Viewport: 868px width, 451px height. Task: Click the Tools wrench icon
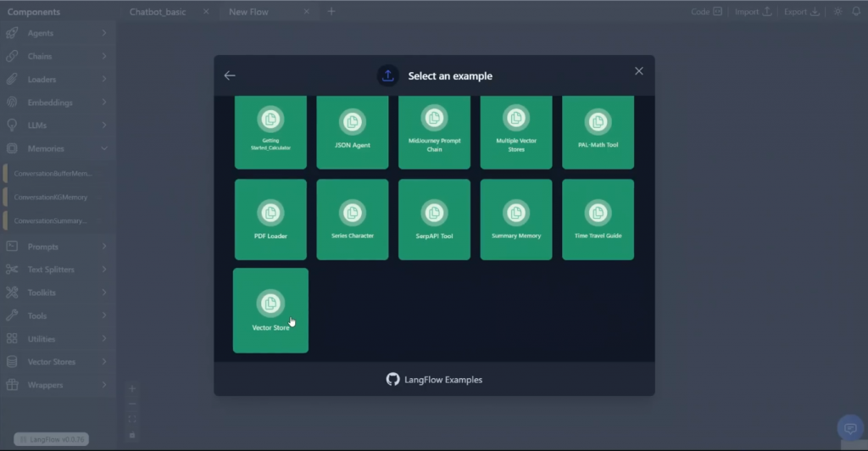(12, 315)
